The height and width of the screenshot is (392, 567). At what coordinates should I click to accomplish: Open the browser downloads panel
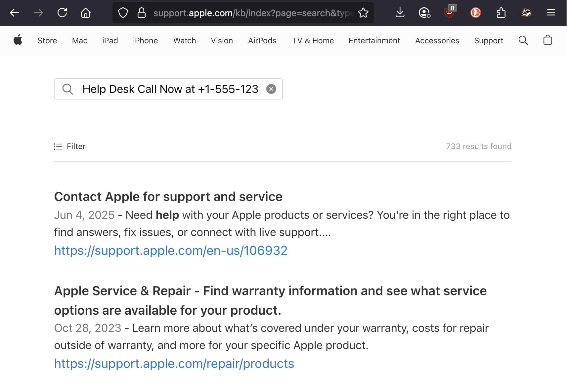pyautogui.click(x=400, y=13)
